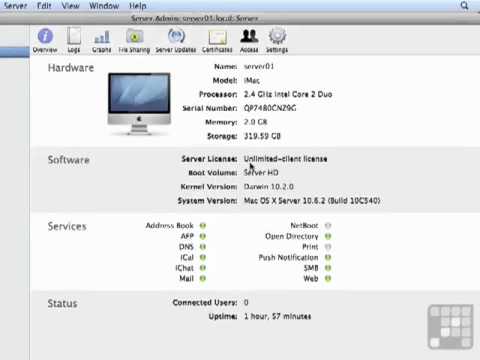Click the Push Notification status dot
The image size is (480, 360).
click(328, 257)
